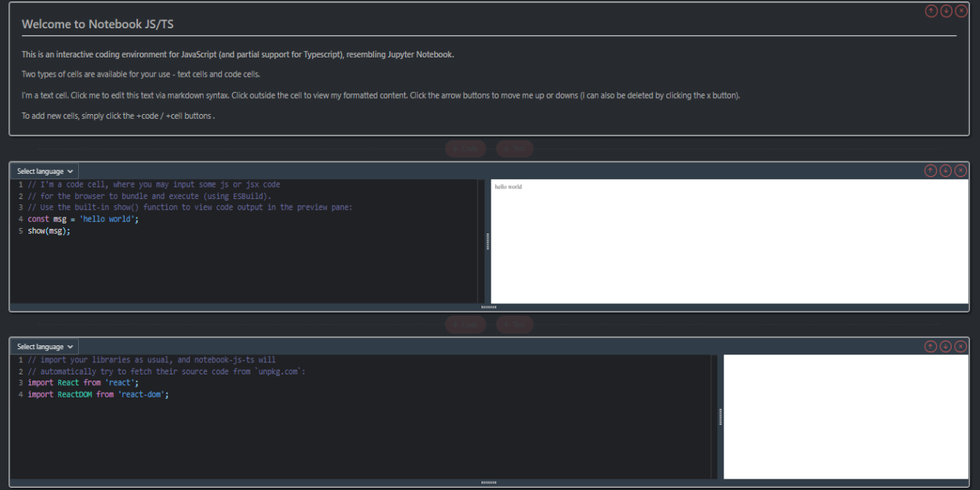Grab the bottom resize handle of hello world cell

pos(488,307)
